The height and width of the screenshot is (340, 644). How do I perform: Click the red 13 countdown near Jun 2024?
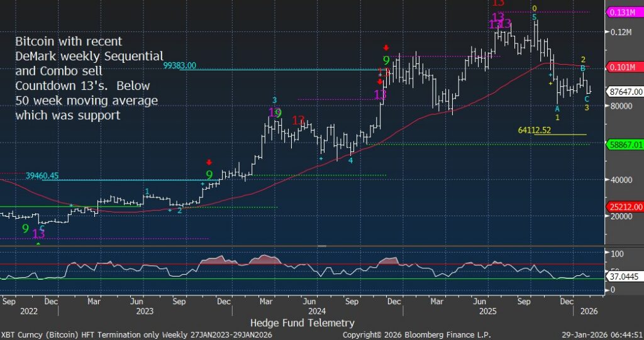pos(299,119)
